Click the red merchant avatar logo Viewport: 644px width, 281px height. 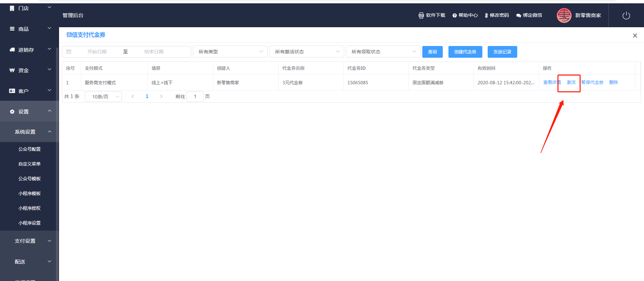564,15
